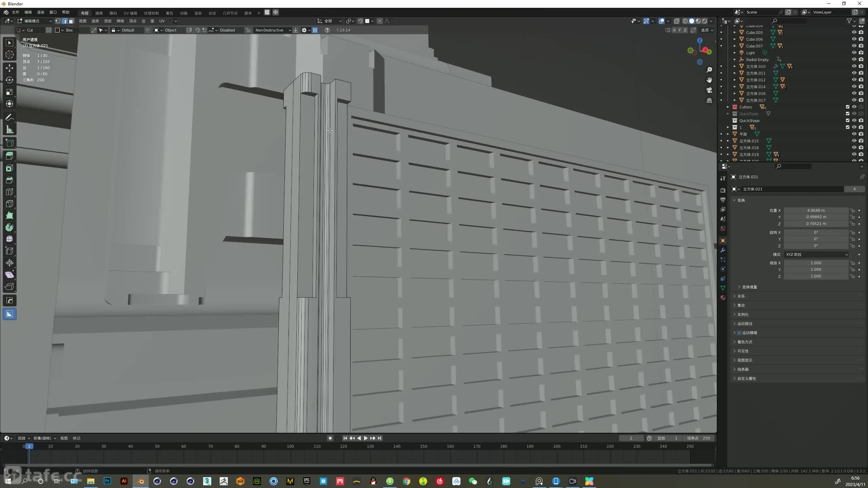Toggle visibility of 立方体.019
868x488 pixels.
point(854,155)
